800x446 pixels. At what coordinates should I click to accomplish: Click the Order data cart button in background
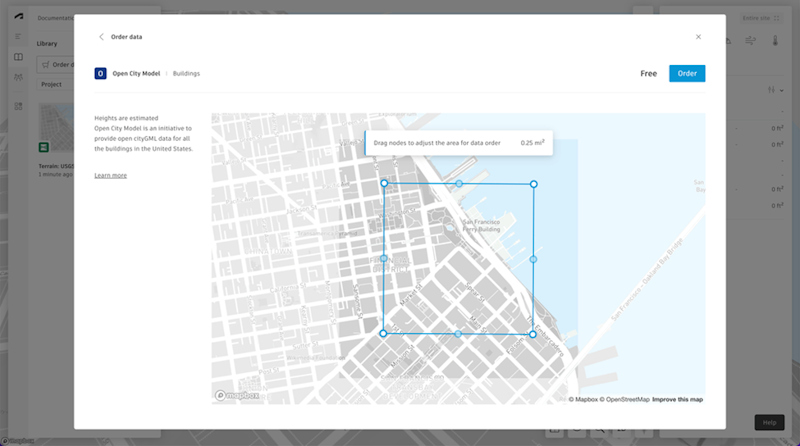[56, 65]
